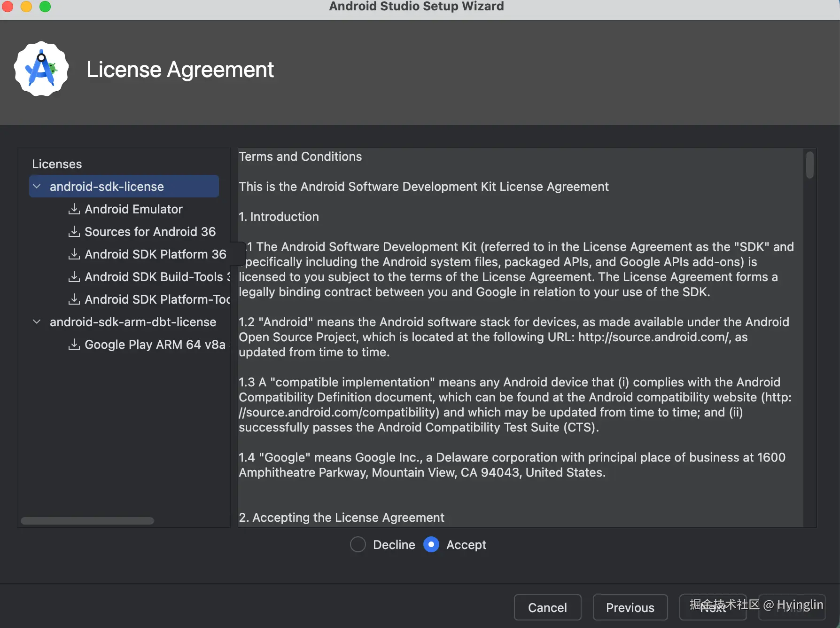Click the "2. Accepting the License Agreement" heading
Screen dimensions: 840x628
coord(342,517)
